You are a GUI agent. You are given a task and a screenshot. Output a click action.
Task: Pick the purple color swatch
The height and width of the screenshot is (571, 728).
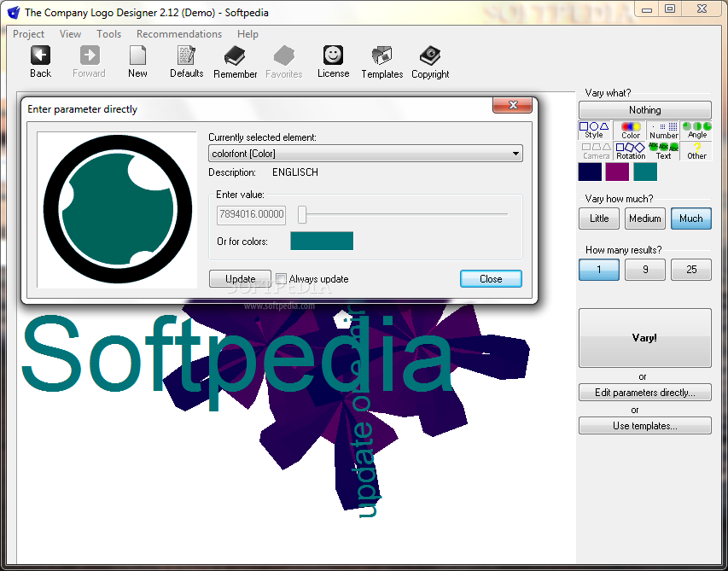click(x=617, y=172)
